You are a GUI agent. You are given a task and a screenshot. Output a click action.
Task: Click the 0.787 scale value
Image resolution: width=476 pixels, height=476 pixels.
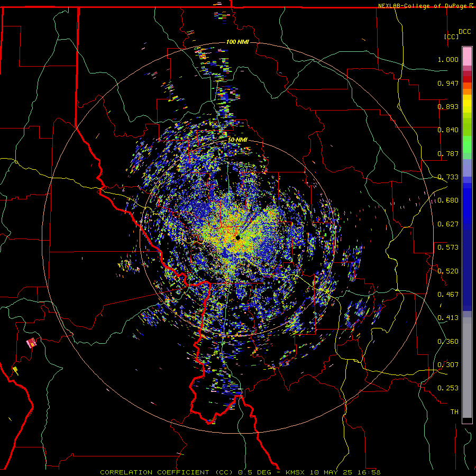448,153
